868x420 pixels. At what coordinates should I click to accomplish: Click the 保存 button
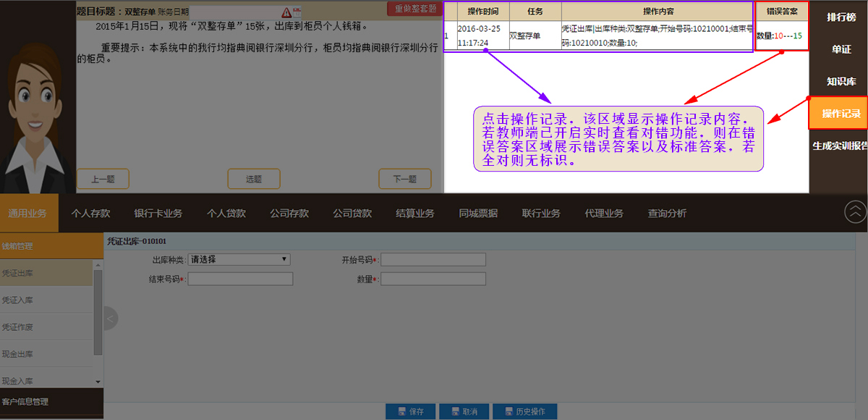pos(410,411)
